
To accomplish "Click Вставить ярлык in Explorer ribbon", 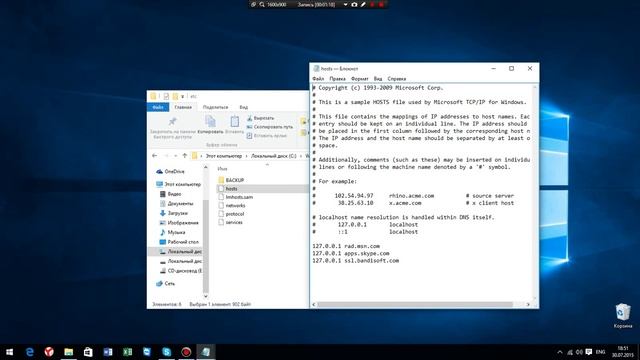I will point(267,136).
